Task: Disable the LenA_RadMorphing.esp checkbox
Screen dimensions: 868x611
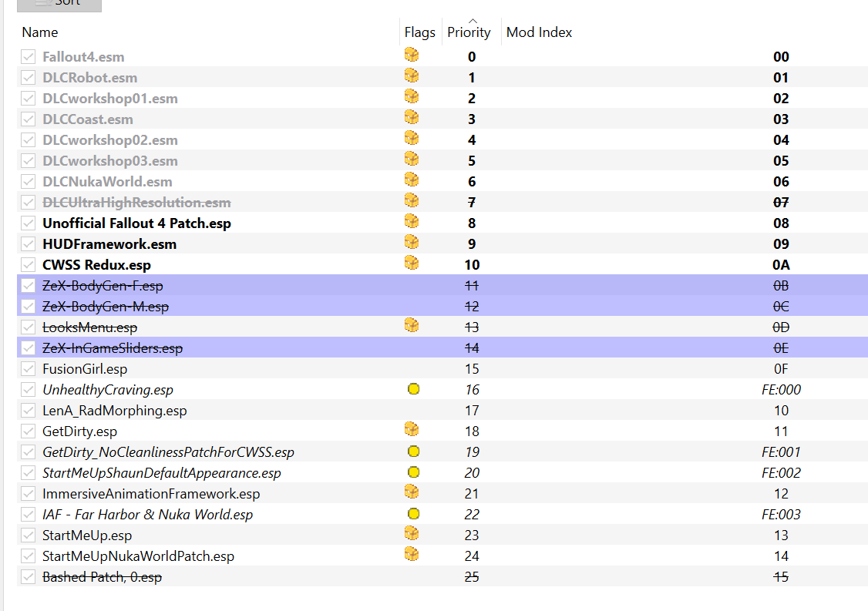Action: (x=29, y=410)
